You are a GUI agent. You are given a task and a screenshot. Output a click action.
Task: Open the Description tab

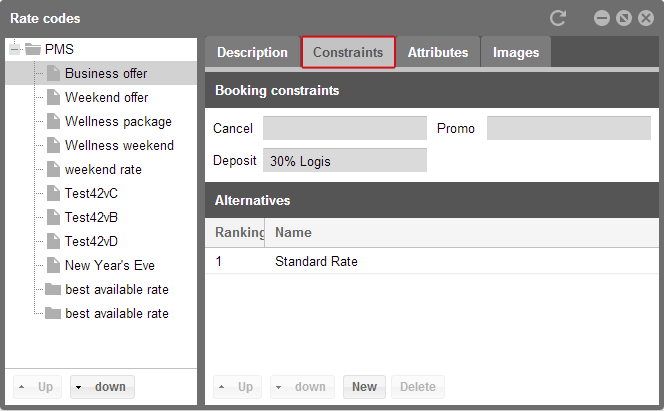click(x=252, y=52)
